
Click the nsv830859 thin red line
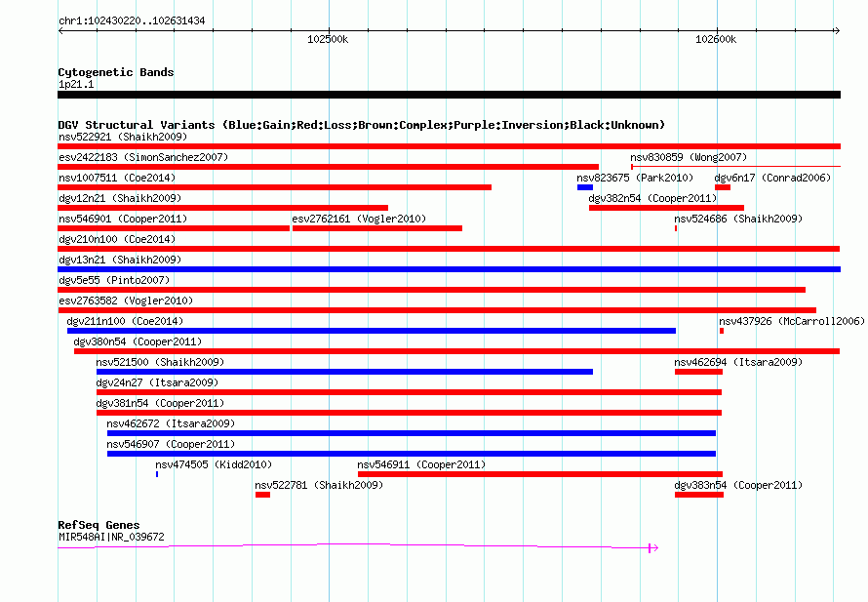735,166
